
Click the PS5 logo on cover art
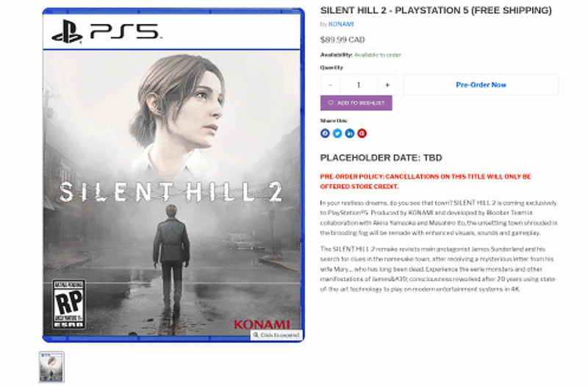(107, 32)
